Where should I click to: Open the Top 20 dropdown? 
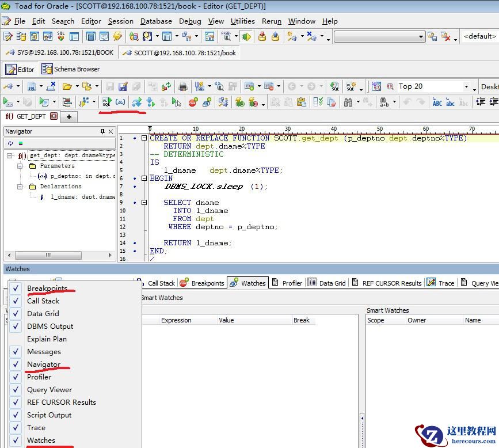pos(466,86)
